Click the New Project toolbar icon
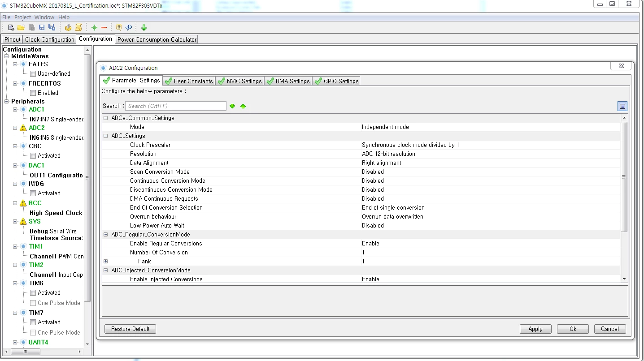The width and height of the screenshot is (644, 361). [x=11, y=28]
